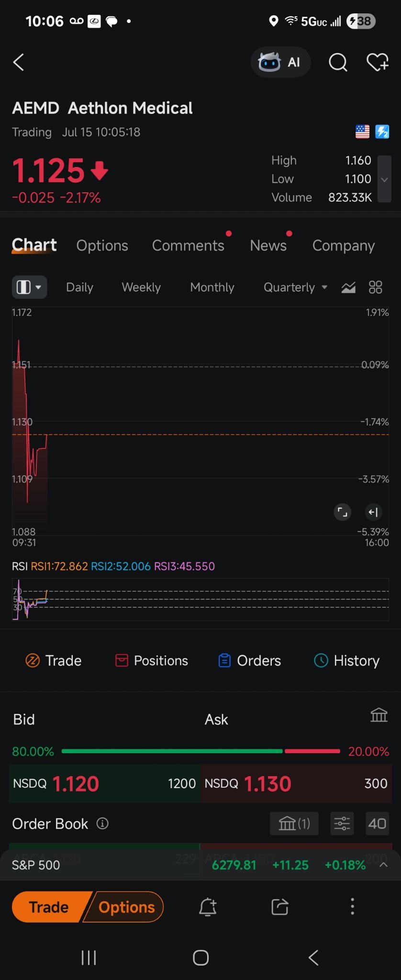Image resolution: width=401 pixels, height=980 pixels.
Task: Expand the S&P 500 index bar
Action: pyautogui.click(x=384, y=865)
